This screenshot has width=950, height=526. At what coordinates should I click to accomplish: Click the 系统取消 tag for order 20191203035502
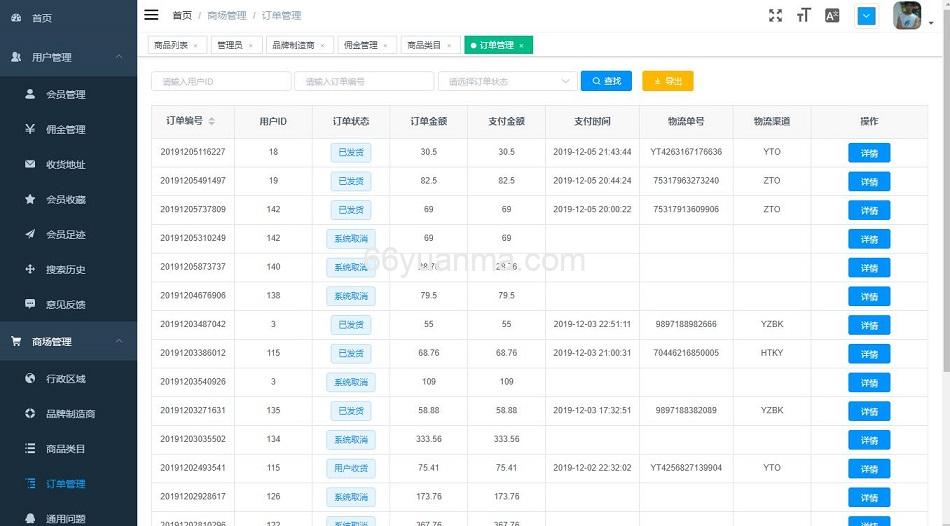[351, 439]
